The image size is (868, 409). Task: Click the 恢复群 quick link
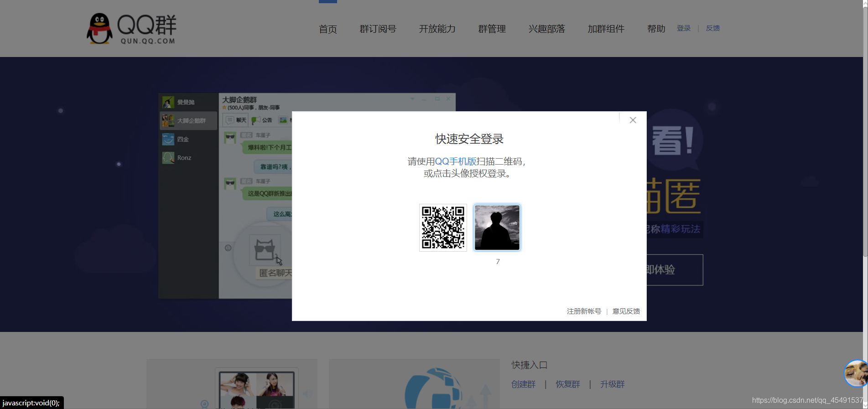pyautogui.click(x=568, y=384)
